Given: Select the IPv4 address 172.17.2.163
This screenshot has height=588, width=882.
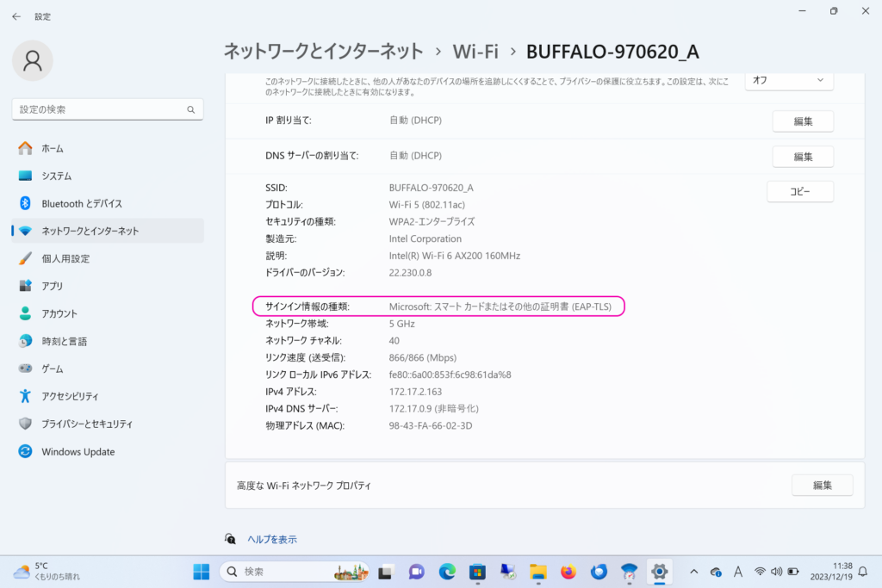Looking at the screenshot, I should point(415,392).
